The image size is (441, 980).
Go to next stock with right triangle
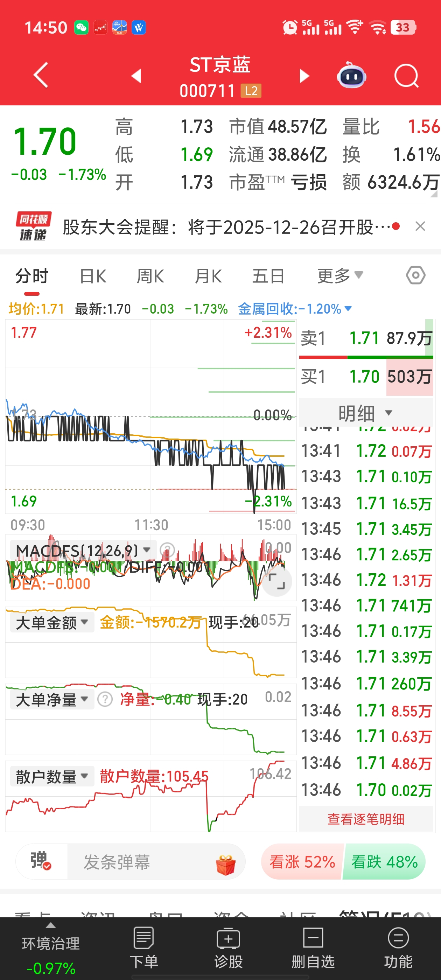(x=304, y=76)
